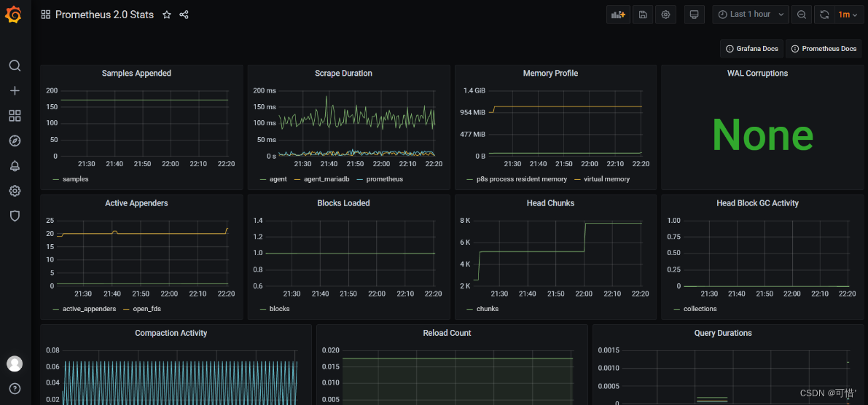Cycle view mode monitor icon
The height and width of the screenshot is (405, 868).
click(x=694, y=15)
